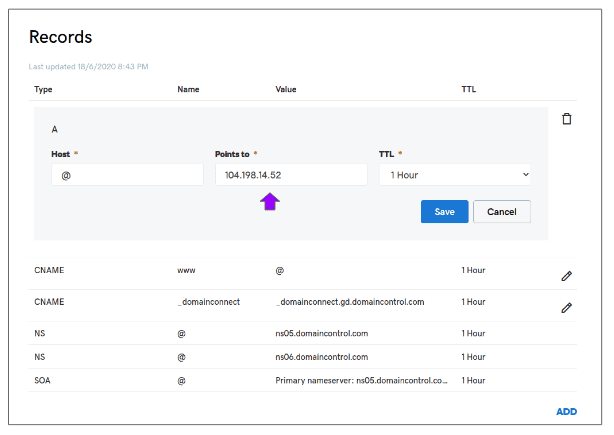Select the _domainconnect name cell
The image size is (614, 435).
(x=209, y=301)
